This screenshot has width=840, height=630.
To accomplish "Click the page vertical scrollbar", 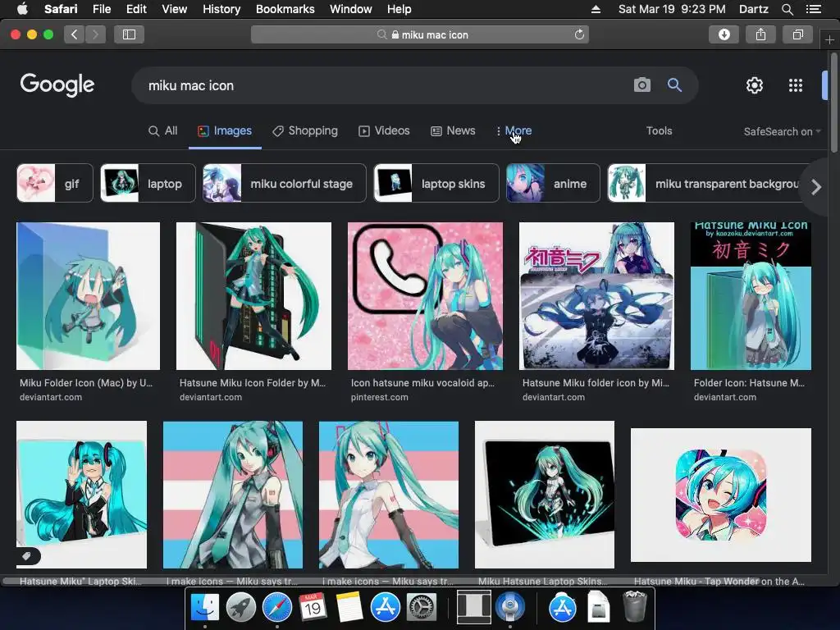I will [x=834, y=102].
